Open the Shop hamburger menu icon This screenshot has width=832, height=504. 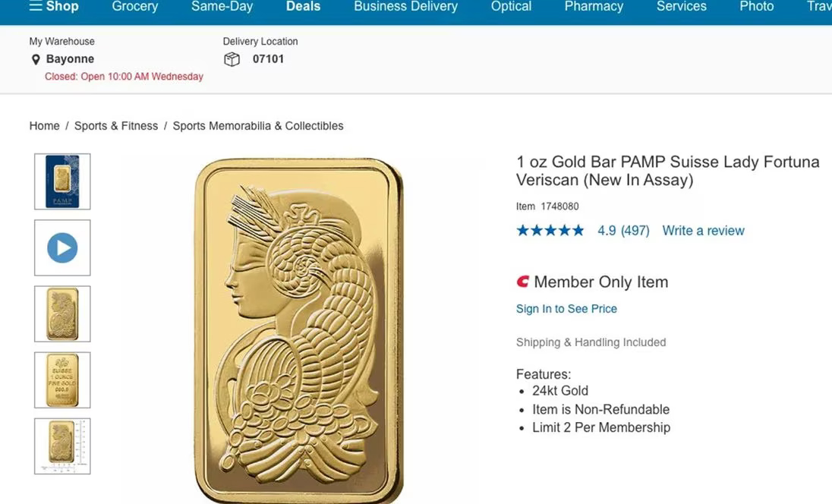(x=35, y=6)
